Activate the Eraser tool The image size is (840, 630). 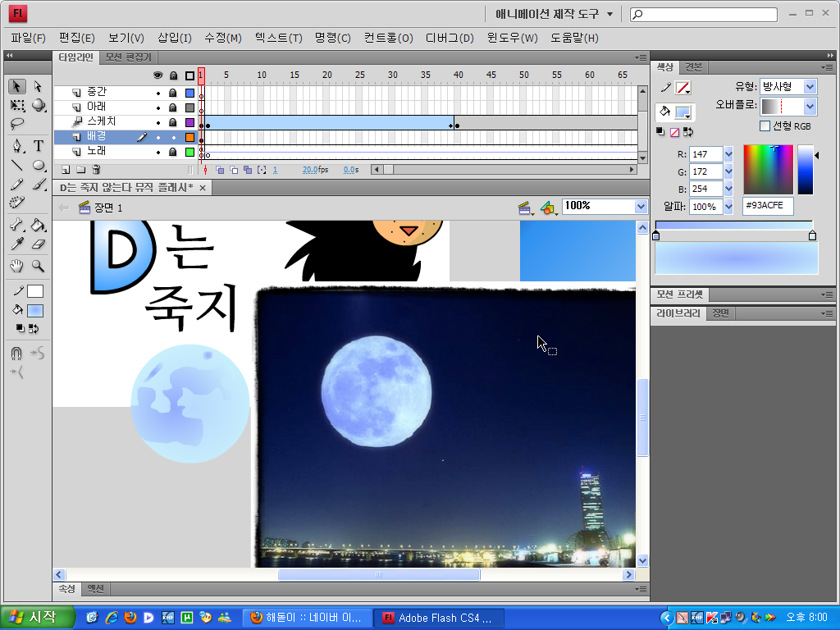pos(38,244)
